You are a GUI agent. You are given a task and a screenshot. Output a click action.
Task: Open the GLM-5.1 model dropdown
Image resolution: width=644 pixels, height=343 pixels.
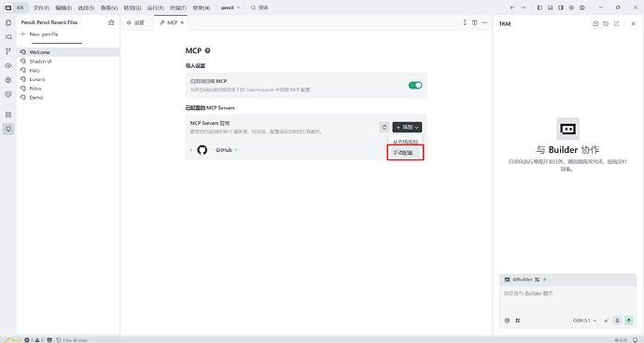click(x=585, y=321)
